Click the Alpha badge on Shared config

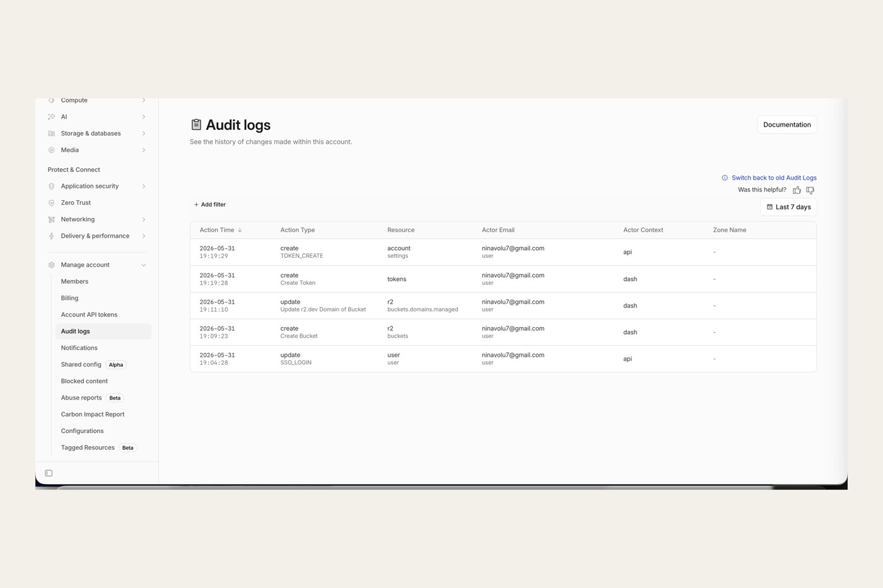(116, 365)
